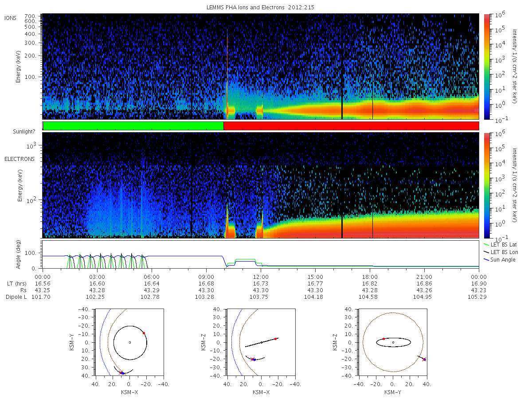Click the red dot in the KSM-X/KSM-Z orbit plot
This screenshot has height=399, width=532.
tap(275, 339)
